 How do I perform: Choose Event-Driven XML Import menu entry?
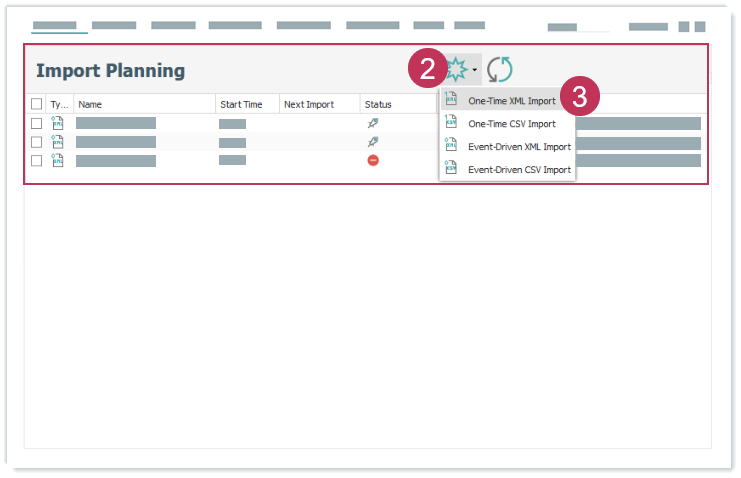tap(519, 147)
